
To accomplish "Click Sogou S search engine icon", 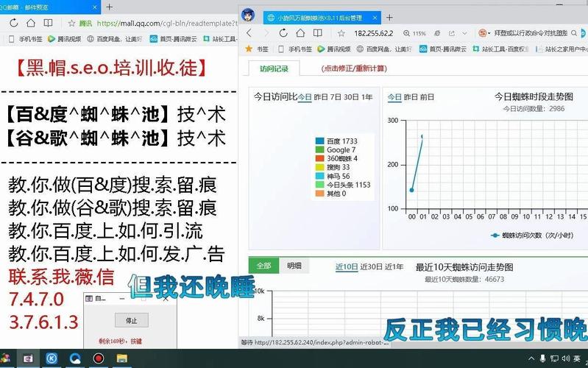I will 482,33.
